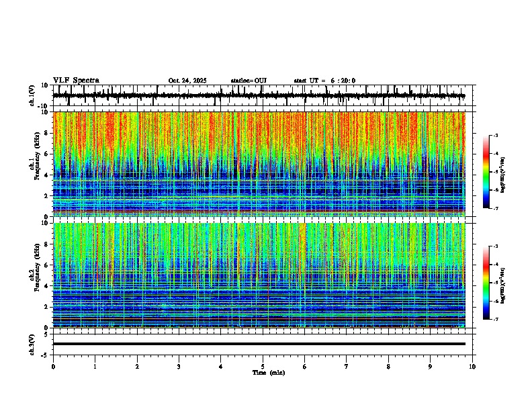Click the "4" kHz tick of ch.1 spectrogram

tap(46, 175)
